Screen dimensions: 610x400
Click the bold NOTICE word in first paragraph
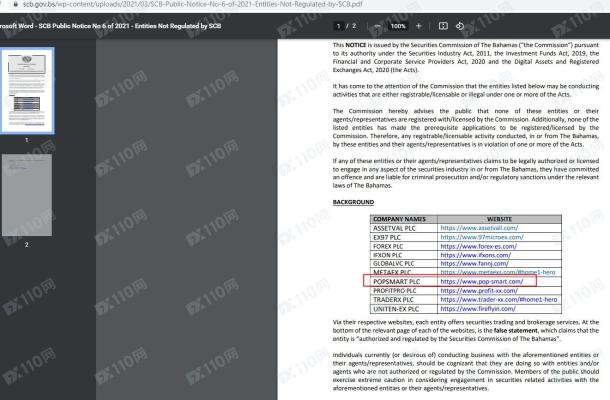pos(356,45)
